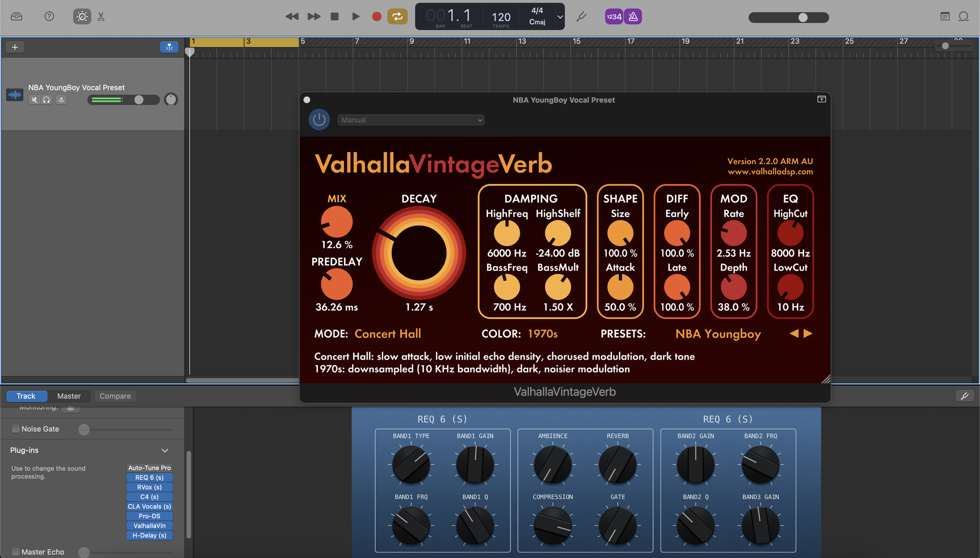The height and width of the screenshot is (558, 980).
Task: Open the Manual preset dropdown
Action: tap(411, 120)
